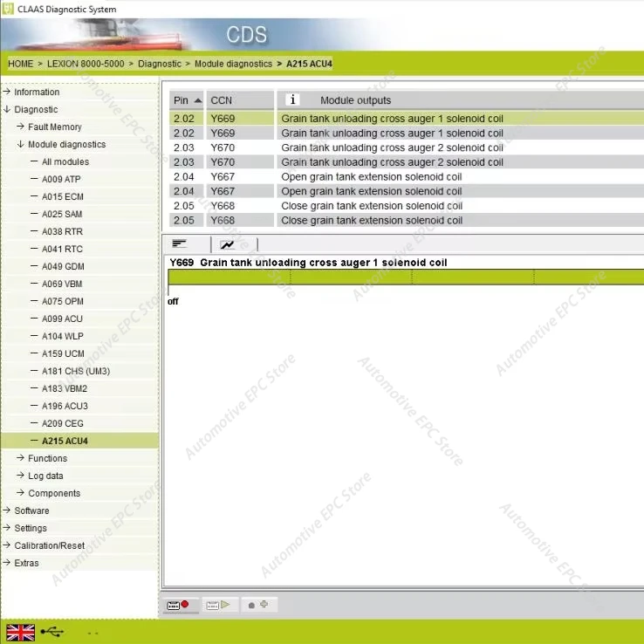Image resolution: width=644 pixels, height=644 pixels.
Task: Click the info icon in Module outputs header
Action: tap(292, 99)
